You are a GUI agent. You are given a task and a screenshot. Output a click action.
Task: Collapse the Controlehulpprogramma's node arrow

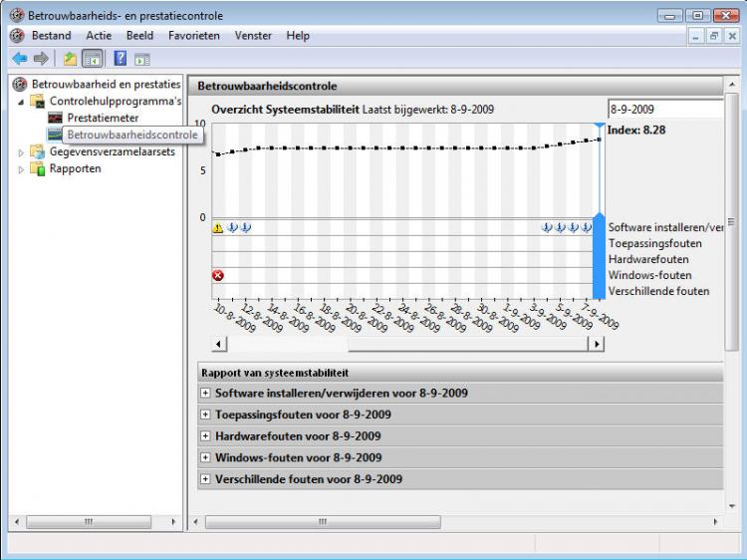click(21, 102)
